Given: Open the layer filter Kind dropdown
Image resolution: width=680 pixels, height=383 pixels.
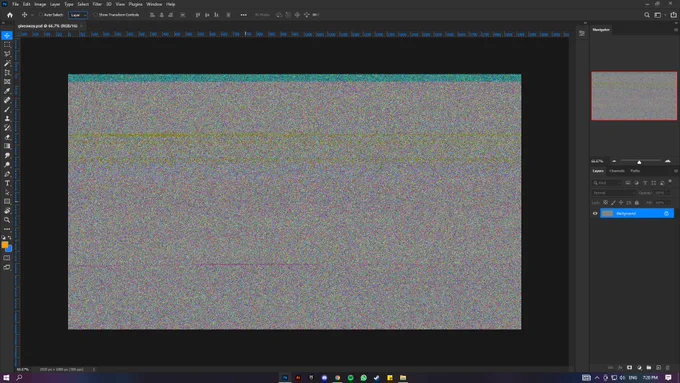Looking at the screenshot, I should click(607, 183).
